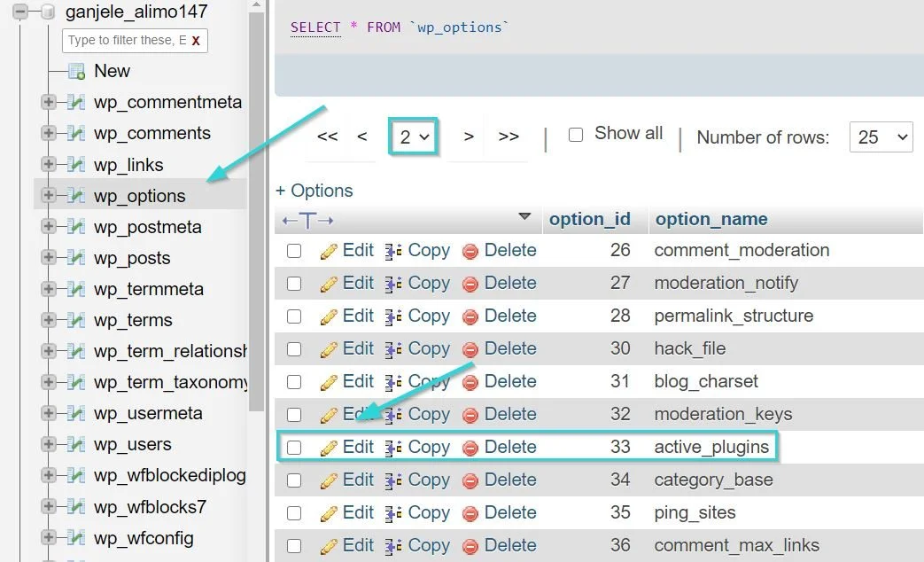This screenshot has height=562, width=924.
Task: Click the Copy icon in comment_moderation row
Action: pos(394,251)
